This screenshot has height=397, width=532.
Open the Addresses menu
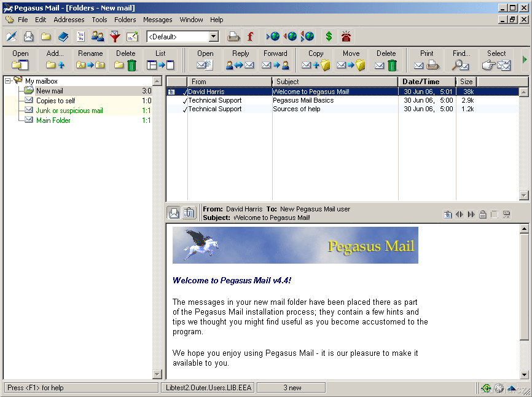(69, 20)
